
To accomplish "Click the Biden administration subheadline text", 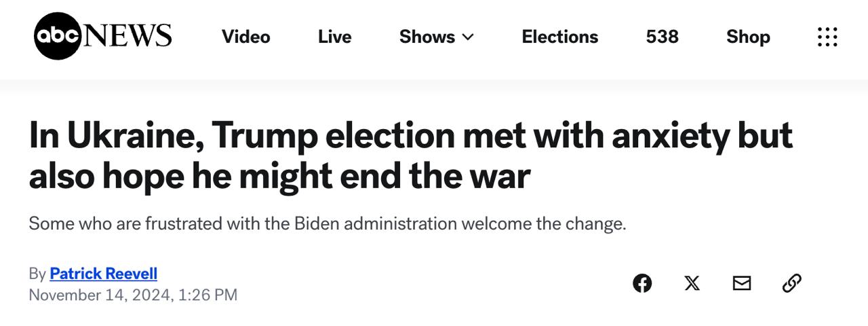I will pos(327,223).
